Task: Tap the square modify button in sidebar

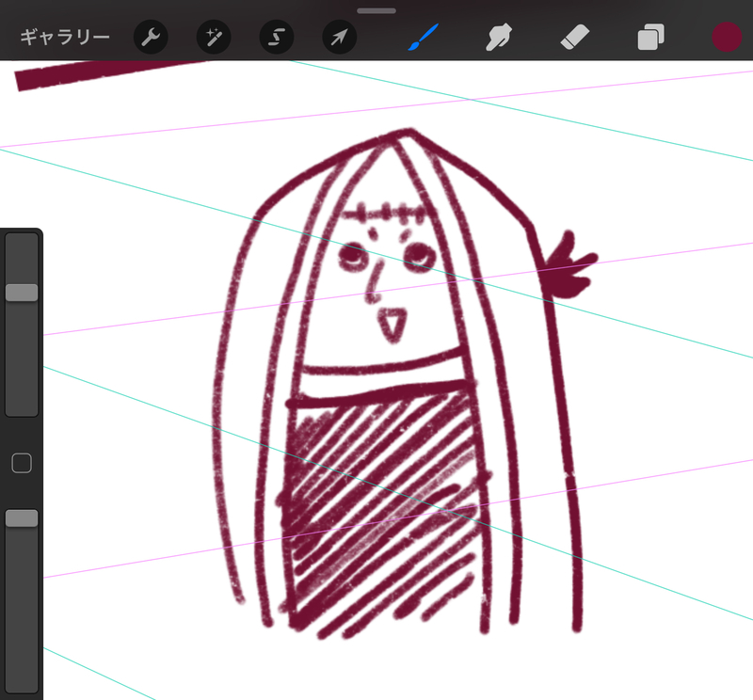Action: click(x=21, y=462)
